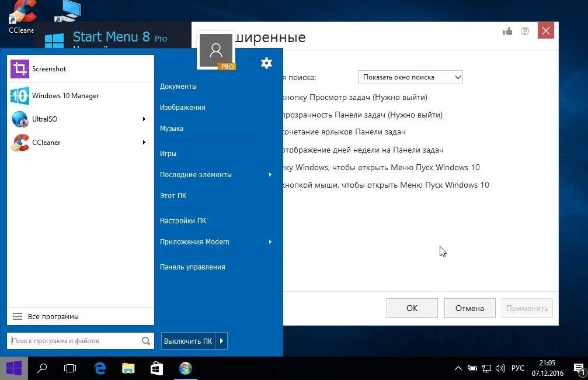Click Выключить ПК button
588x380 pixels.
coord(188,341)
